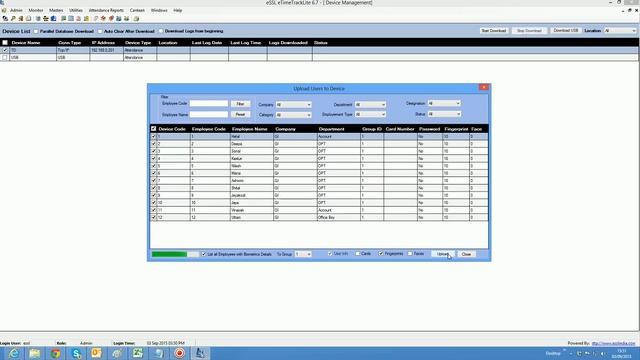Expand the Department filter dropdown

pos(370,105)
